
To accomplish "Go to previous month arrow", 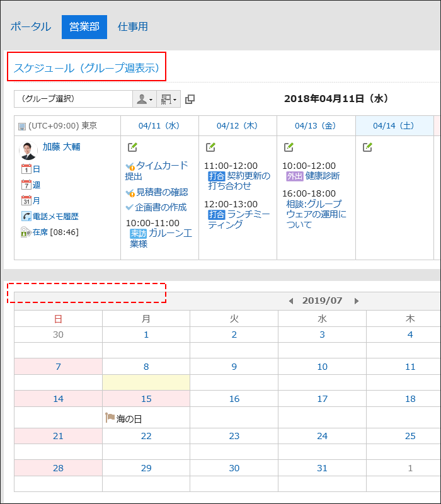I will click(291, 301).
